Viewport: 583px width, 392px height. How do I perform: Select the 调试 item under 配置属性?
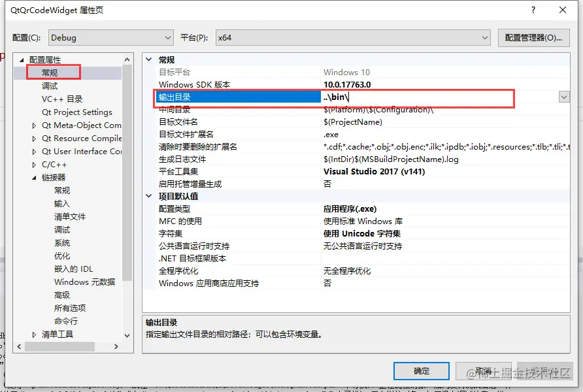[50, 86]
